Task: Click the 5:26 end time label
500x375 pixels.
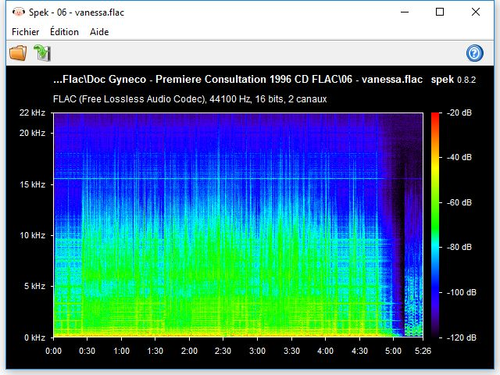Action: [x=423, y=351]
